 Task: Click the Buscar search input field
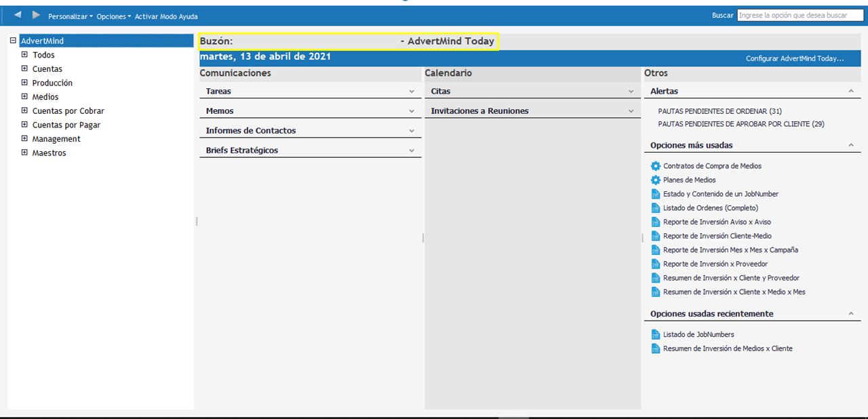[800, 15]
